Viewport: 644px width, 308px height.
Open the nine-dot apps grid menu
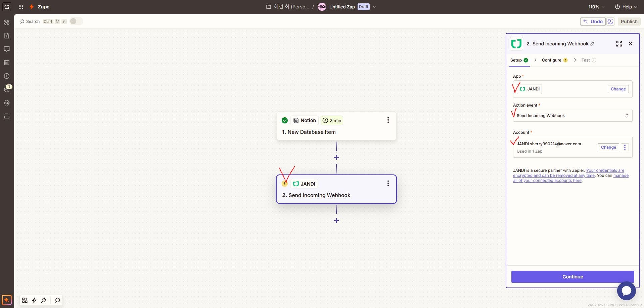[x=21, y=7]
